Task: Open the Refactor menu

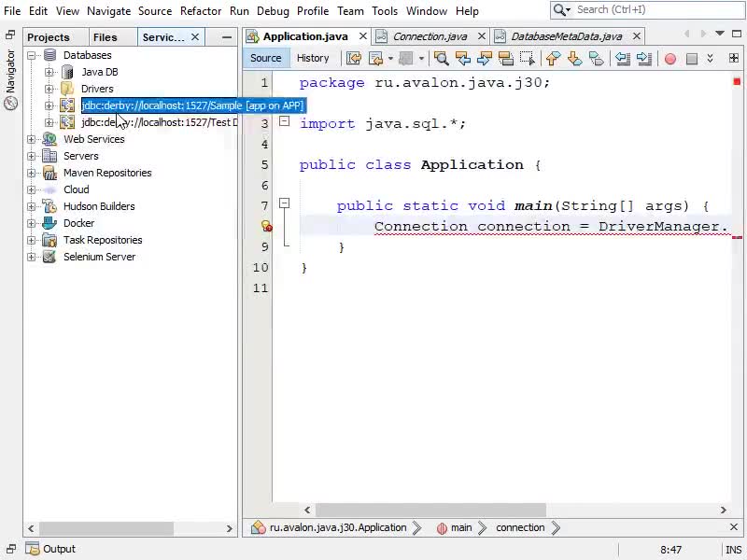Action: [x=201, y=11]
